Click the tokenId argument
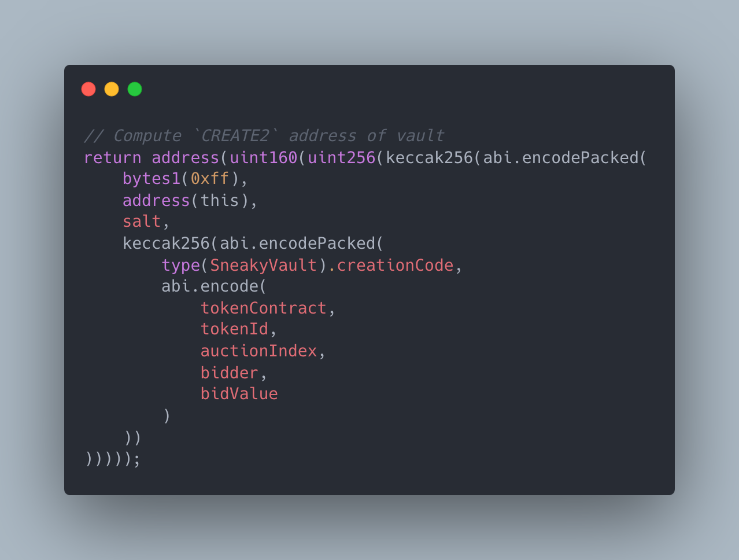 235,329
